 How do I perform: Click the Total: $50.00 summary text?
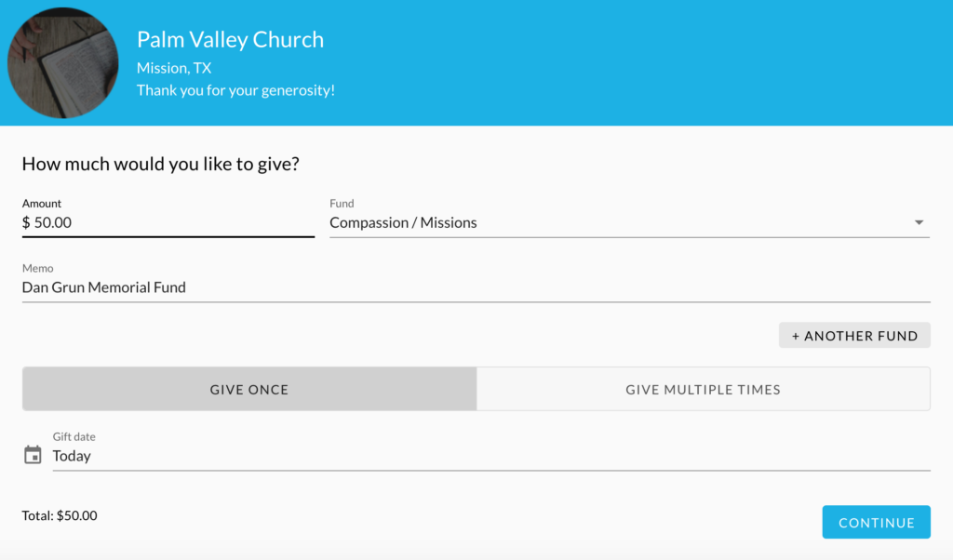coord(60,515)
